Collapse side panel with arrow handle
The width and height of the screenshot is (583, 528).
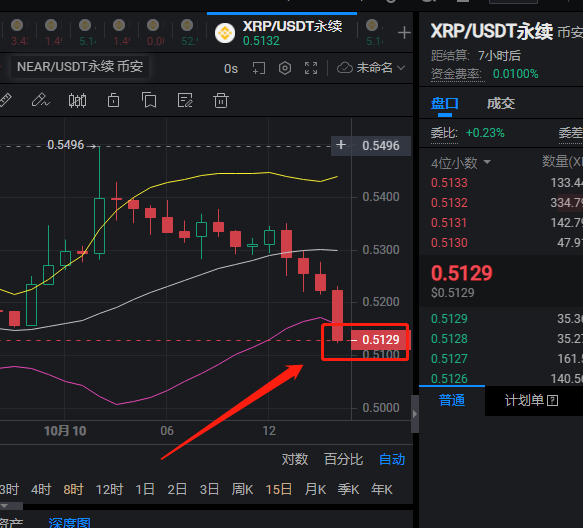[415, 414]
